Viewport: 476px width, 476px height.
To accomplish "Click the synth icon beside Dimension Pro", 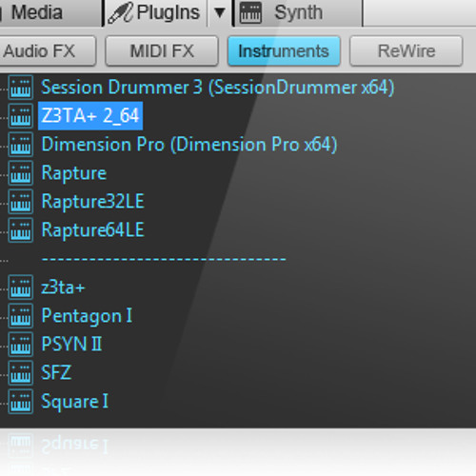I will coord(21,145).
